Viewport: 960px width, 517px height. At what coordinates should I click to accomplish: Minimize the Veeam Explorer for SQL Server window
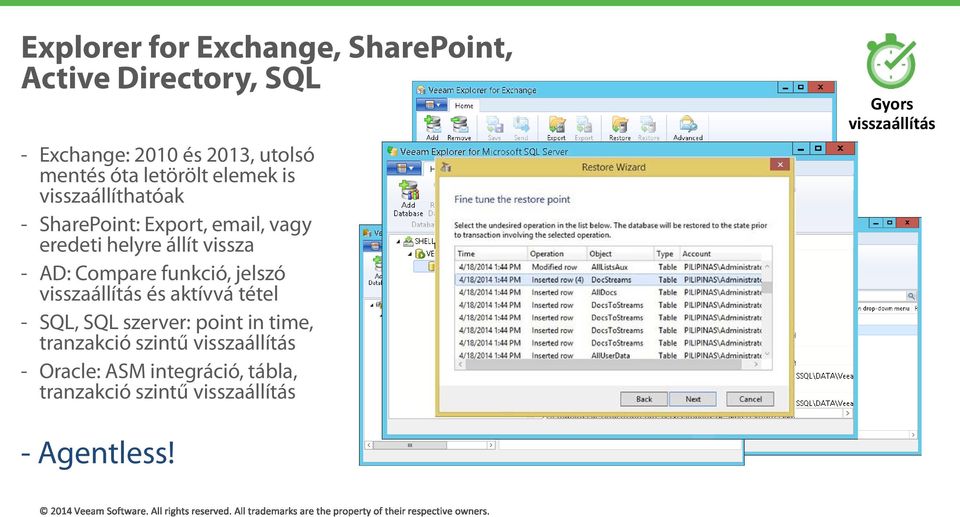tap(801, 148)
